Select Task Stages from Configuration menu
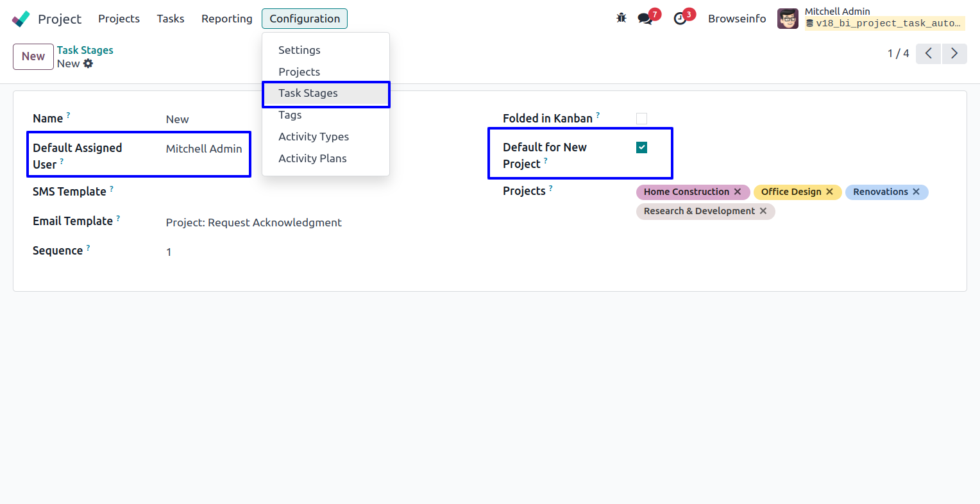The image size is (980, 504). click(x=308, y=94)
